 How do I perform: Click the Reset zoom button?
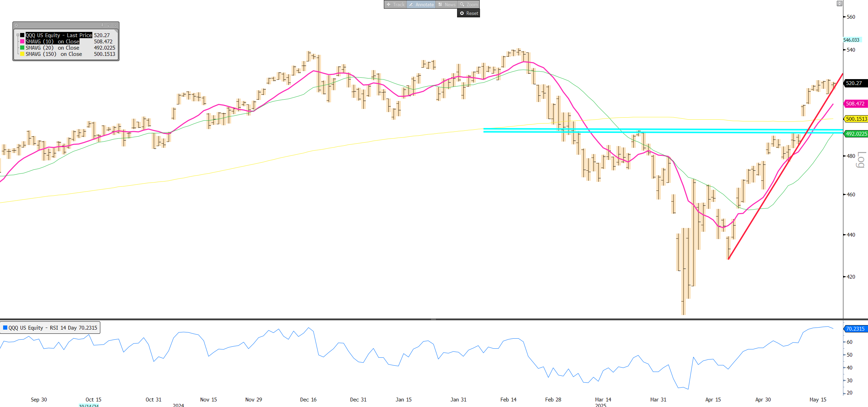point(469,13)
